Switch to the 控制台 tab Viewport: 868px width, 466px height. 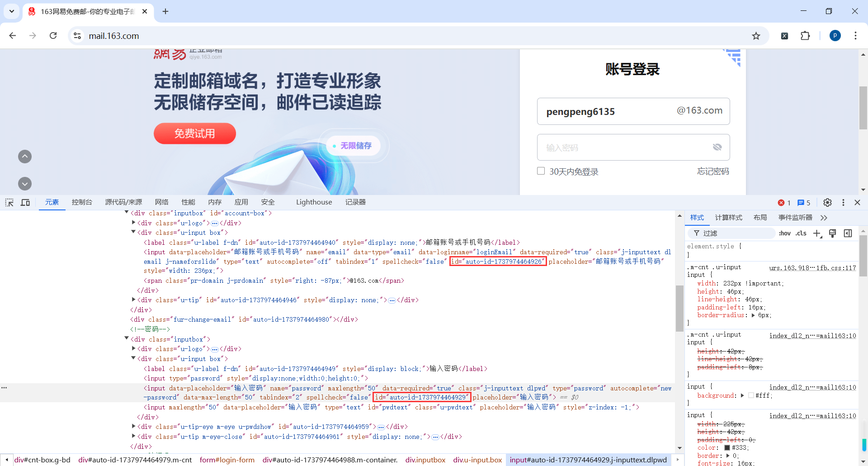(x=82, y=202)
